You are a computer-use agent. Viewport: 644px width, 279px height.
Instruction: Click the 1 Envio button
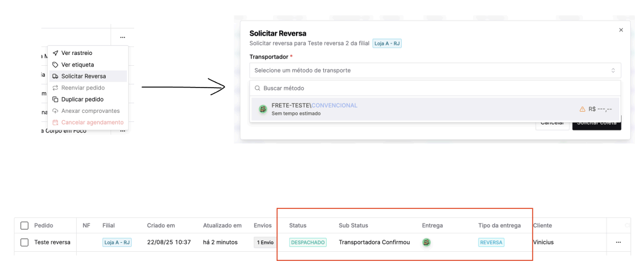pos(265,243)
